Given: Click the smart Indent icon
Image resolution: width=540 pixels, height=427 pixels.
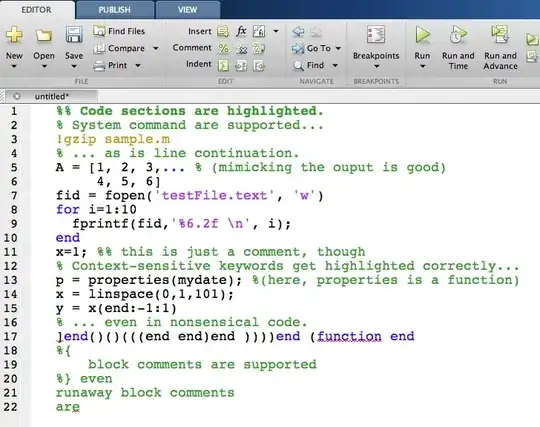Looking at the screenshot, I should point(224,65).
